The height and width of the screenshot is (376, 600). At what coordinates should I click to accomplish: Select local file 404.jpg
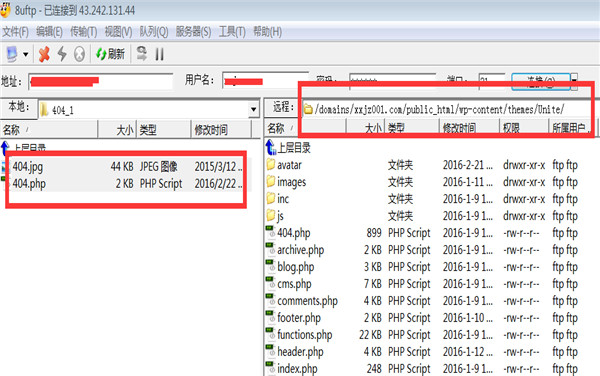coord(28,167)
